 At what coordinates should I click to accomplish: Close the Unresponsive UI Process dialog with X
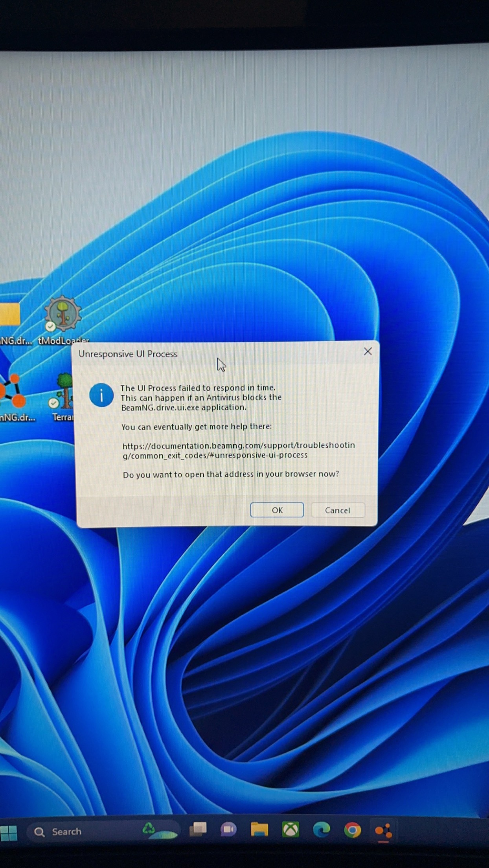368,351
